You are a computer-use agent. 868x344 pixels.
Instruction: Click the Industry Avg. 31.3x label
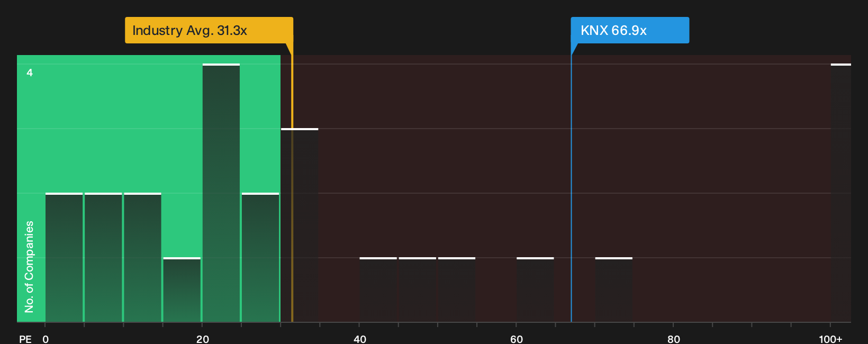pos(209,30)
